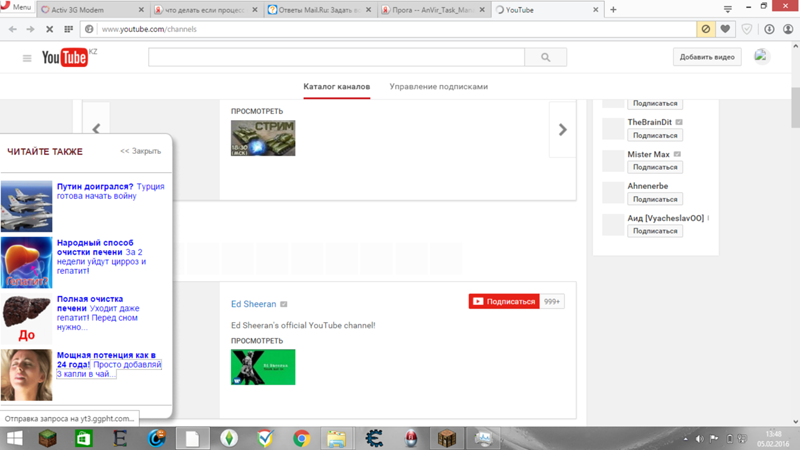Switch to the Activ 3G Modem tab
This screenshot has width=800, height=450.
[x=92, y=10]
